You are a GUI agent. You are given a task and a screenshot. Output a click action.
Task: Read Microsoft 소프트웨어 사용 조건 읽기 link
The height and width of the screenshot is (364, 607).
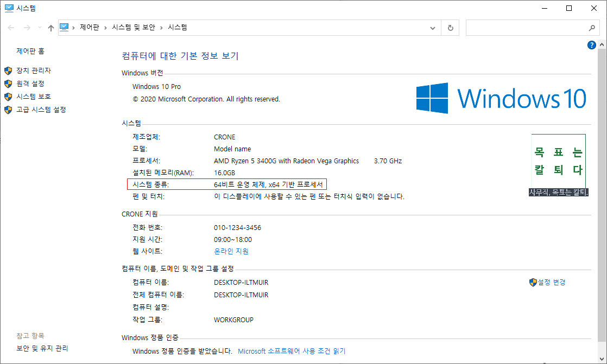(x=292, y=351)
